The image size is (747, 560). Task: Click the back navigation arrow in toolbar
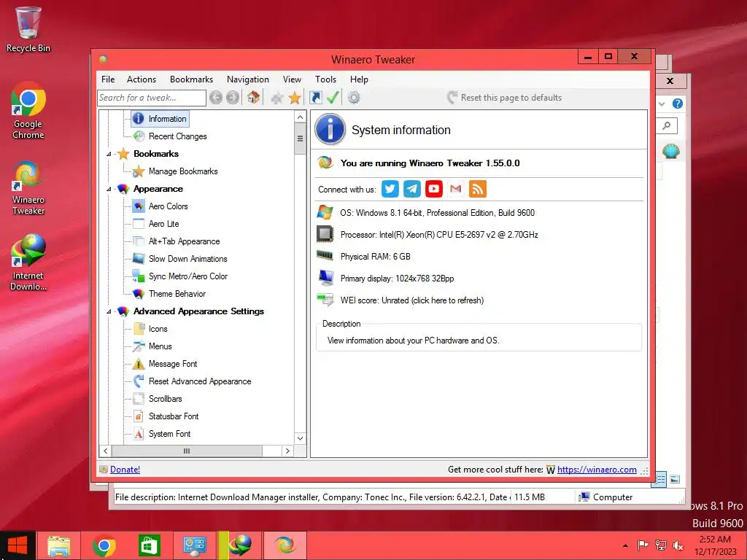click(x=216, y=98)
